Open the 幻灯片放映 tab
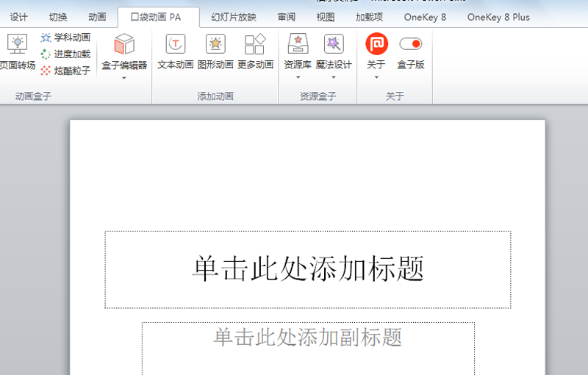This screenshot has height=375, width=588. coord(234,17)
